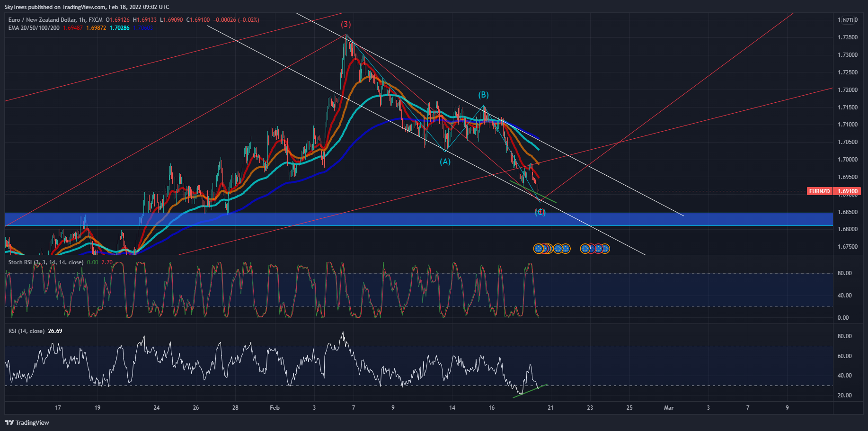Click the change value −0.00026 (−0.02%)

pos(236,20)
